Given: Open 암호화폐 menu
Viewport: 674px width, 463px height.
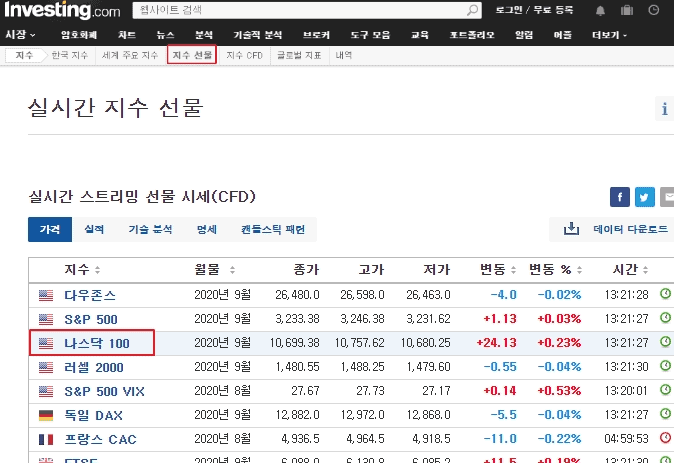Looking at the screenshot, I should [x=79, y=35].
